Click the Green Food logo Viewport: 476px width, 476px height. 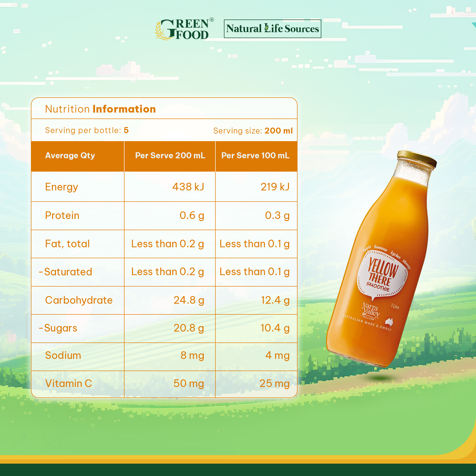click(x=184, y=29)
